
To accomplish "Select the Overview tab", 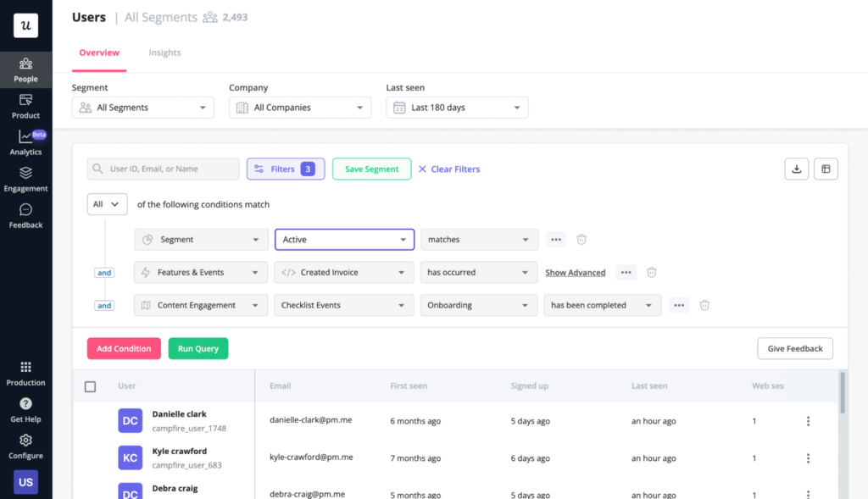I will (99, 52).
